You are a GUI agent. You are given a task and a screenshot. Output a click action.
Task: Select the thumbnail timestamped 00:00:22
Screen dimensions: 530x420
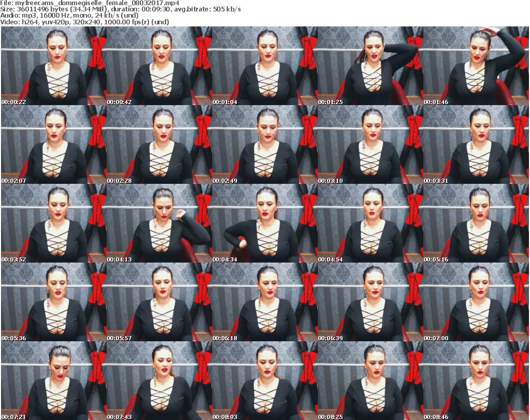point(54,66)
